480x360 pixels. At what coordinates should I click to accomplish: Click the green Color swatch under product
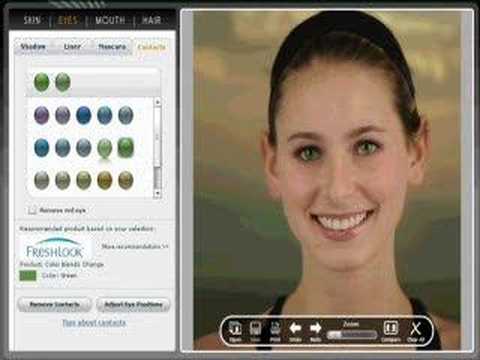(28, 275)
